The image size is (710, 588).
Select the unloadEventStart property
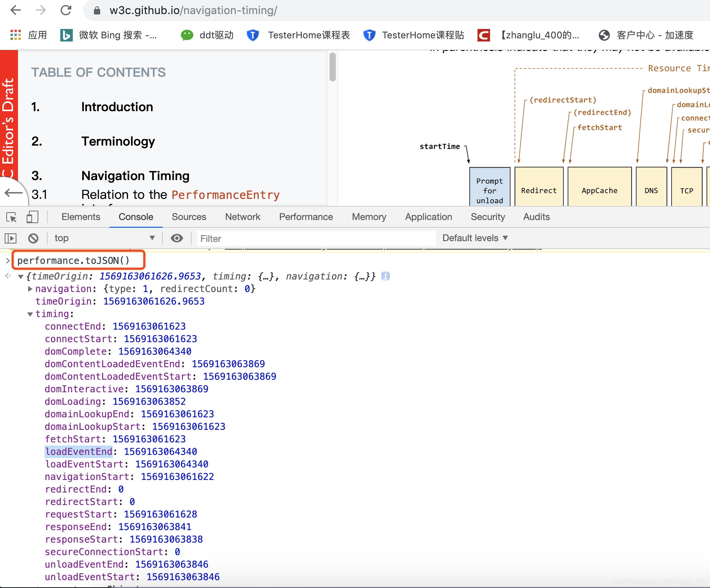pyautogui.click(x=90, y=577)
